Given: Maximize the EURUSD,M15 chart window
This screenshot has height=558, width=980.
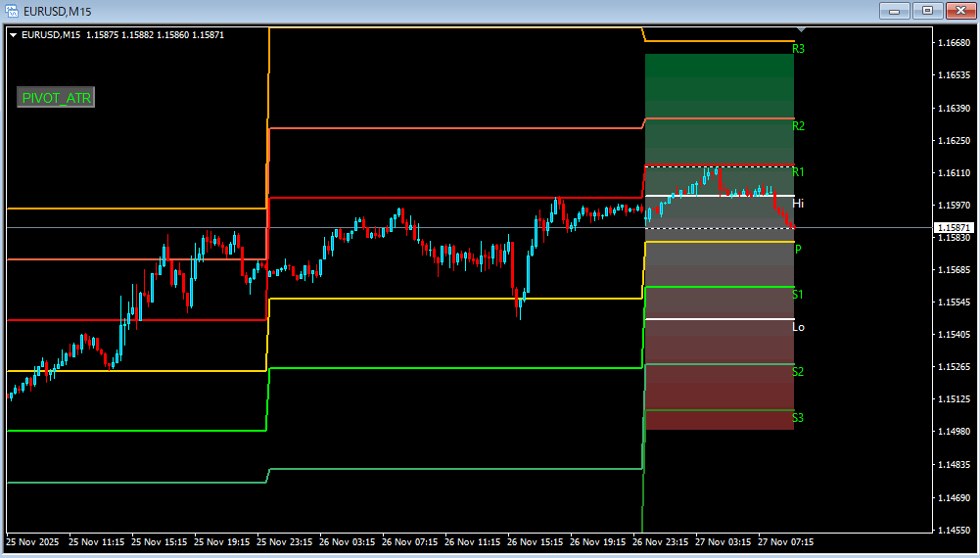Looking at the screenshot, I should coord(926,11).
